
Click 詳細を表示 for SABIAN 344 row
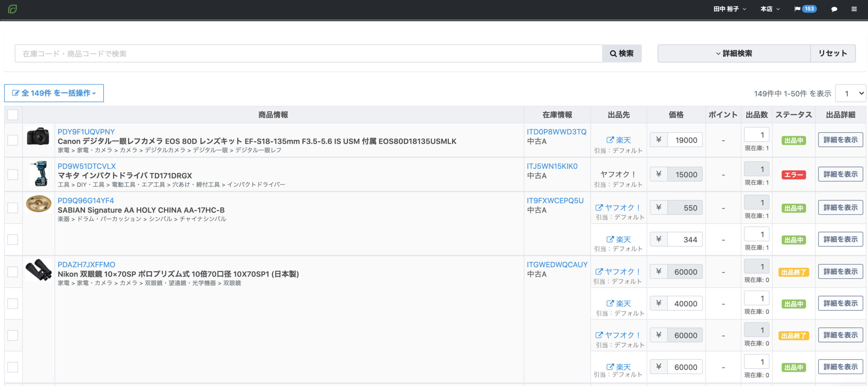pos(841,239)
